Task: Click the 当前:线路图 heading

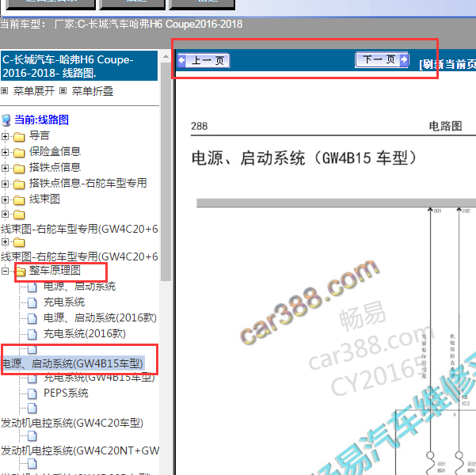Action: 42,120
